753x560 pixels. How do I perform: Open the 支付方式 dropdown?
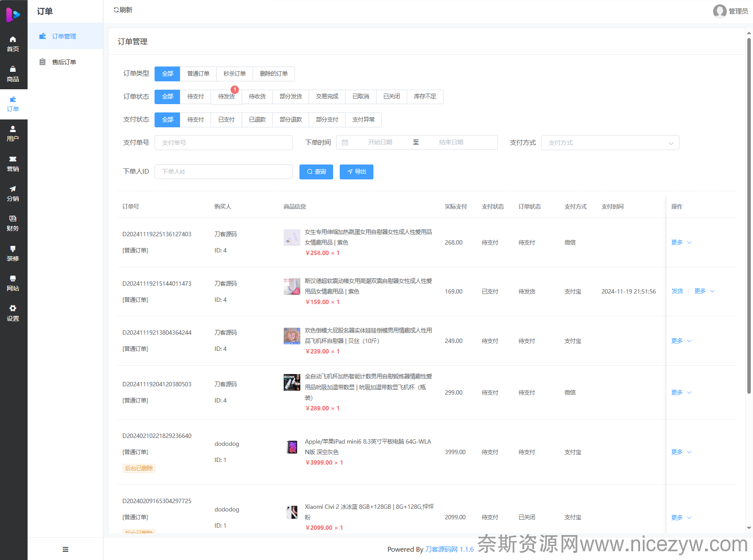point(610,143)
